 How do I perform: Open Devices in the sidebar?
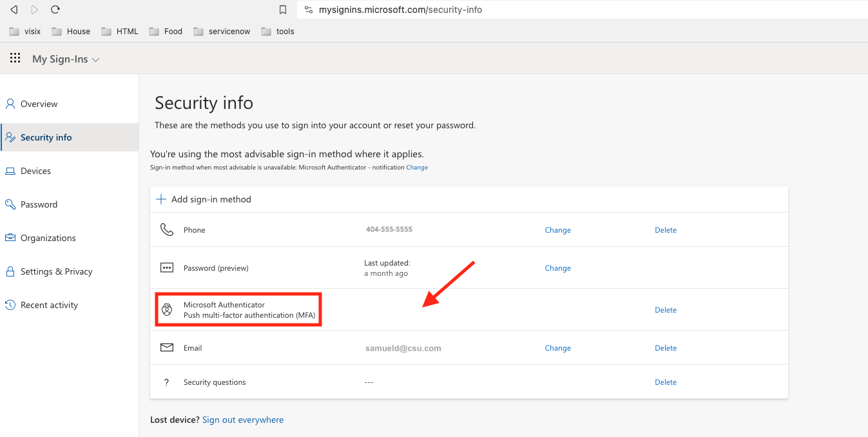[69, 171]
